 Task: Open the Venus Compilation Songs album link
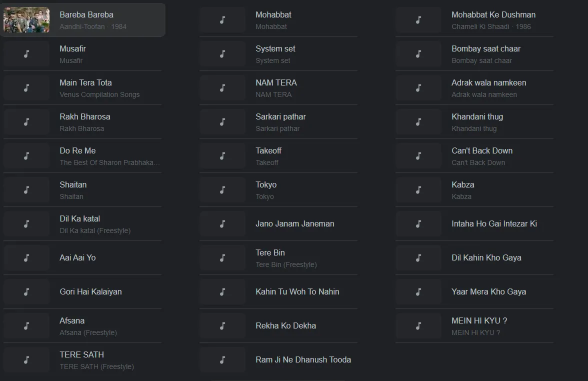click(99, 94)
